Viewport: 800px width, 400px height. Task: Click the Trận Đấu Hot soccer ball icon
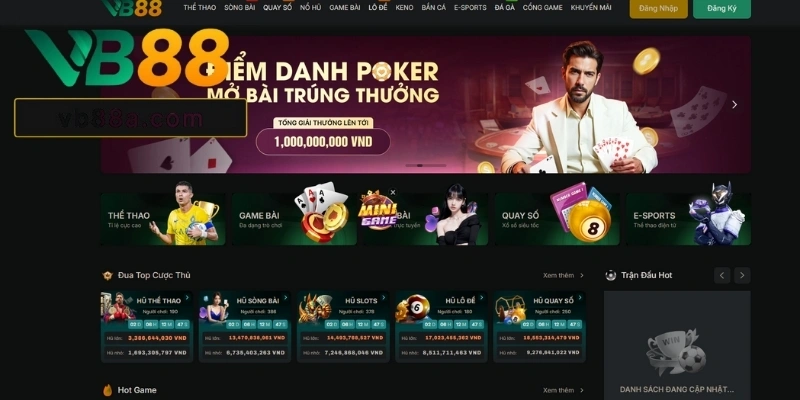610,276
